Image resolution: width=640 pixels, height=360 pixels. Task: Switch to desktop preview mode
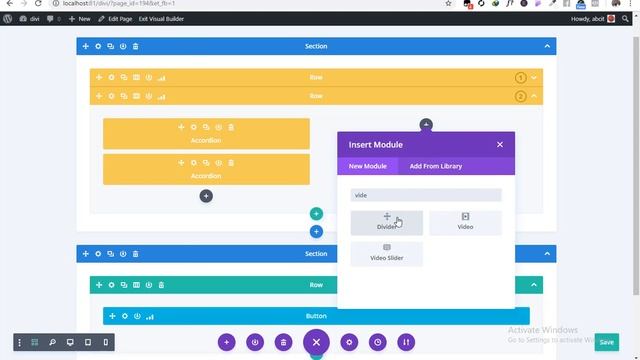point(70,342)
